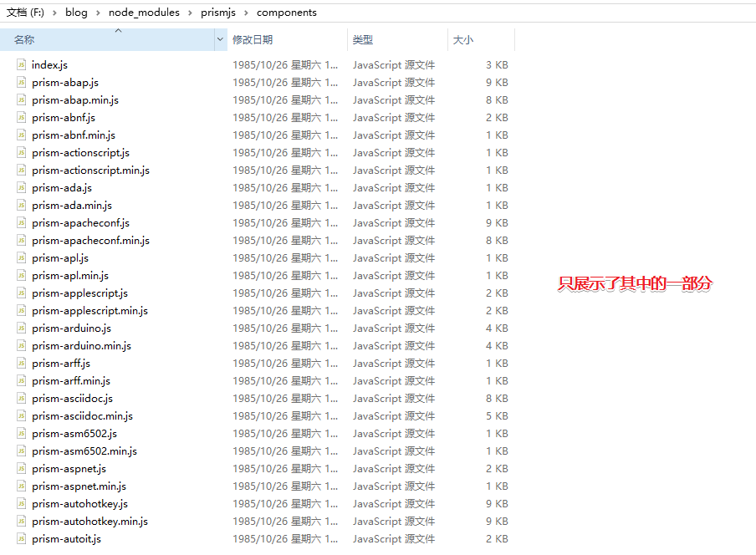
Task: Select the prism-asciidoc.js file icon
Action: pos(21,399)
